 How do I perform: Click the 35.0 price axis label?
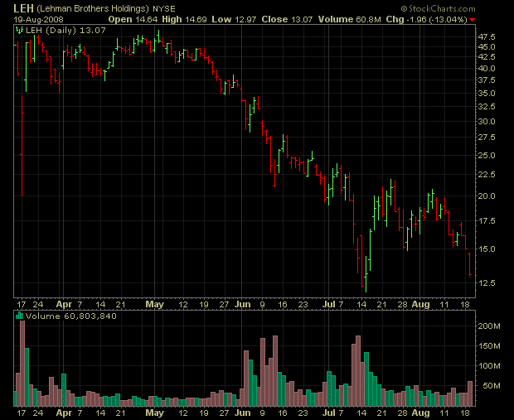(487, 94)
